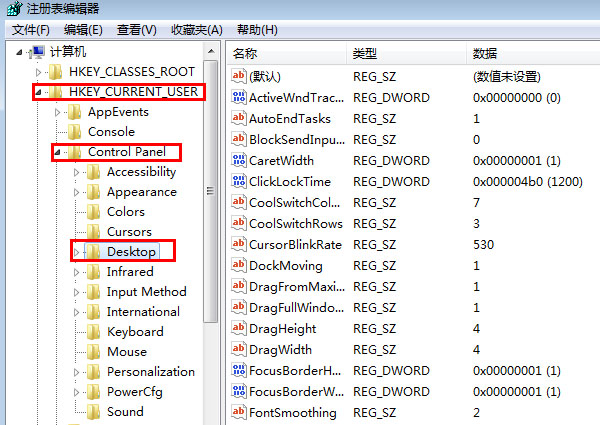Click the folder icon next to Colors
The height and width of the screenshot is (425, 600).
tap(95, 212)
